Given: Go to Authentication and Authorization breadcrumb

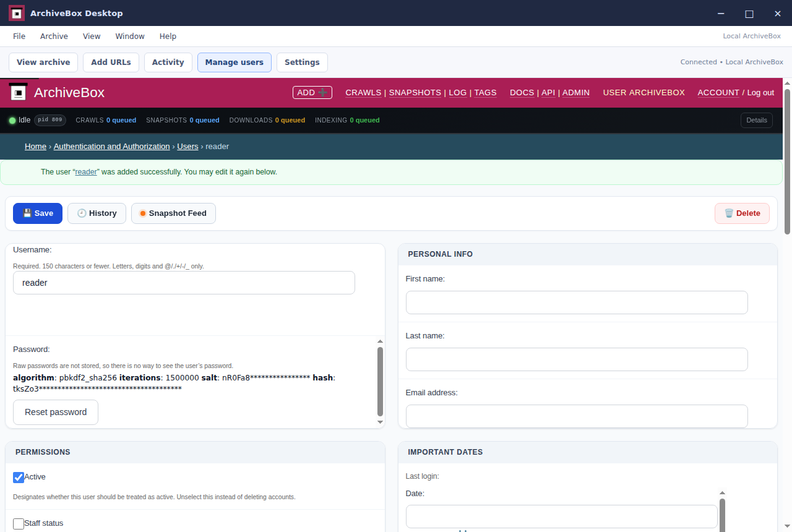Looking at the screenshot, I should click(x=112, y=147).
